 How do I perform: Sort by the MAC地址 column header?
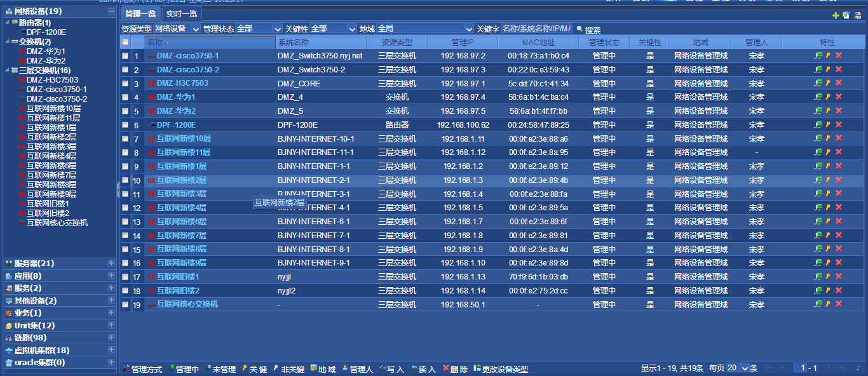click(538, 43)
